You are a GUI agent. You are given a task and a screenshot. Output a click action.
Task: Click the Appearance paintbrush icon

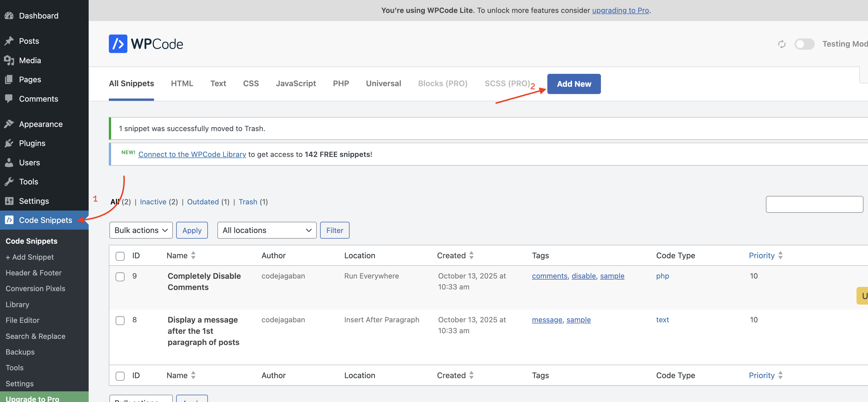tap(9, 124)
